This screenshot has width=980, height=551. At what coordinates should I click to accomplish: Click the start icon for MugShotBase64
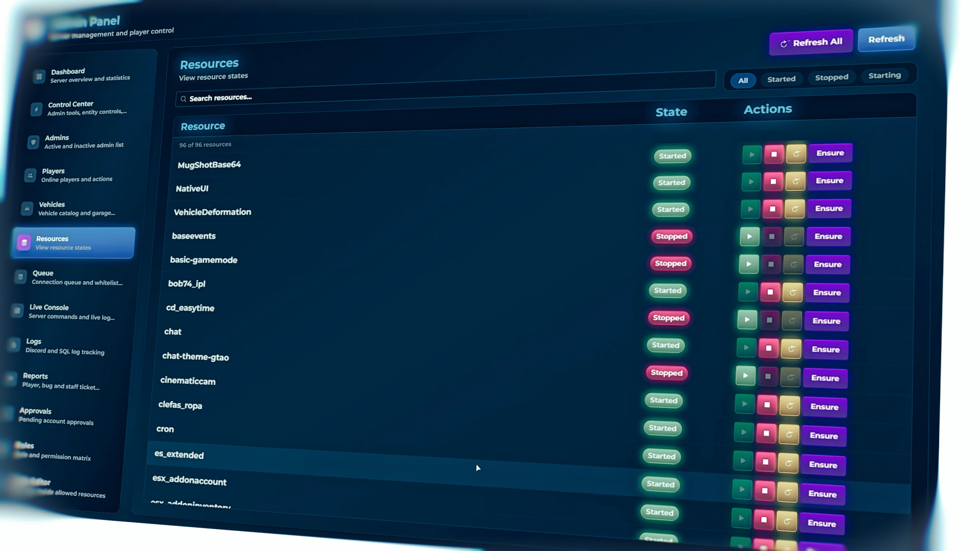coord(752,155)
